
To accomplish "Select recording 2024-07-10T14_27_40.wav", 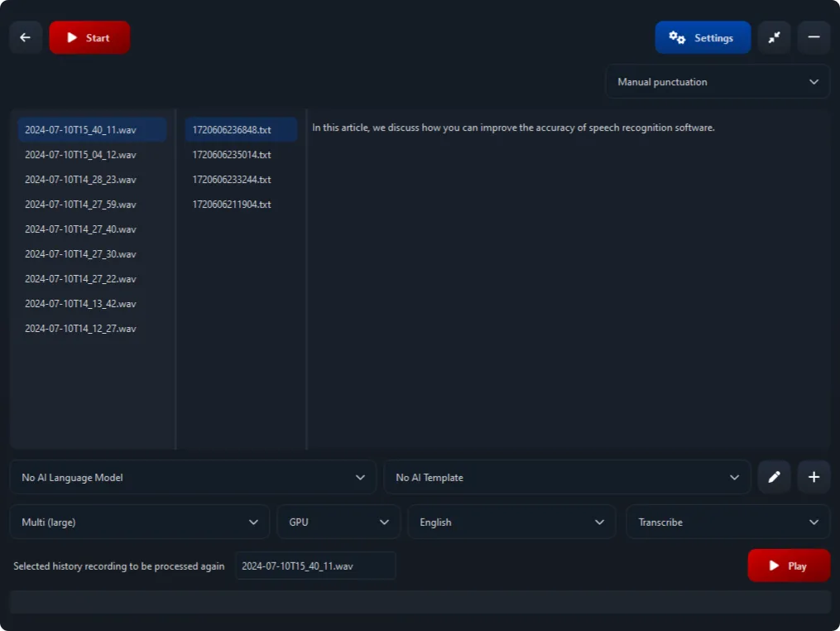I will (x=92, y=229).
